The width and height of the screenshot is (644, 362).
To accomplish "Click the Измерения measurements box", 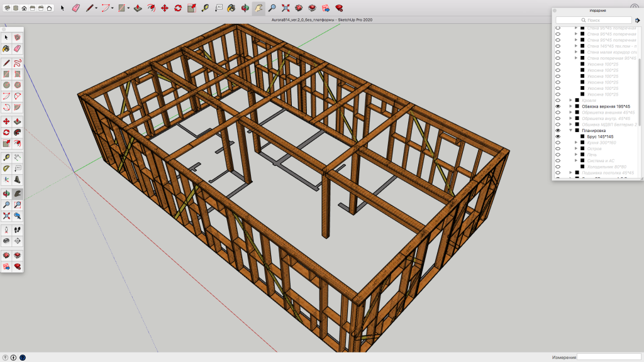I will (x=609, y=357).
